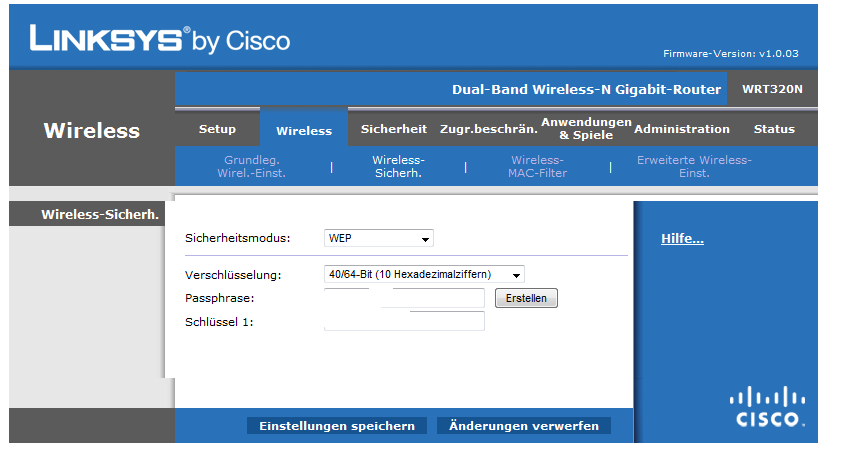Open Erweiterte Wireless-Einst. subtab
This screenshot has height=458, width=844.
[694, 167]
